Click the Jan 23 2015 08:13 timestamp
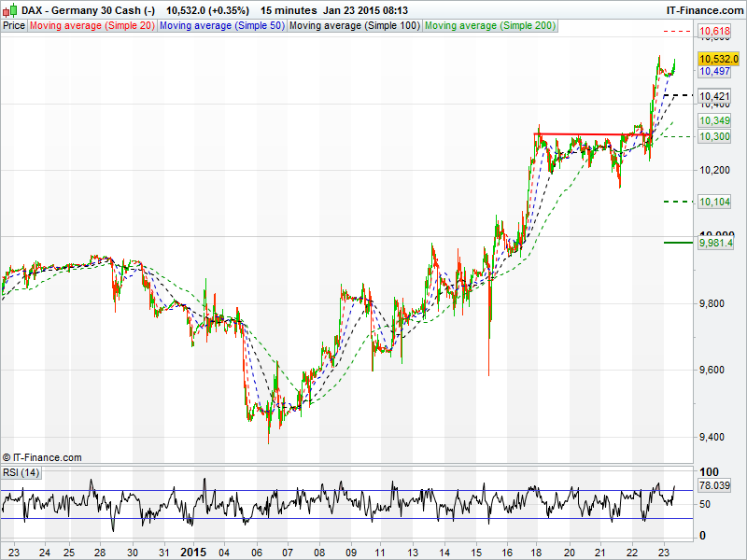 coord(366,9)
